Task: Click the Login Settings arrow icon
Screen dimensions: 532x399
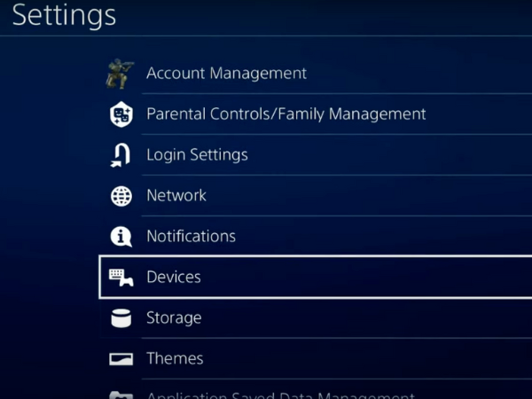Action: 121,155
